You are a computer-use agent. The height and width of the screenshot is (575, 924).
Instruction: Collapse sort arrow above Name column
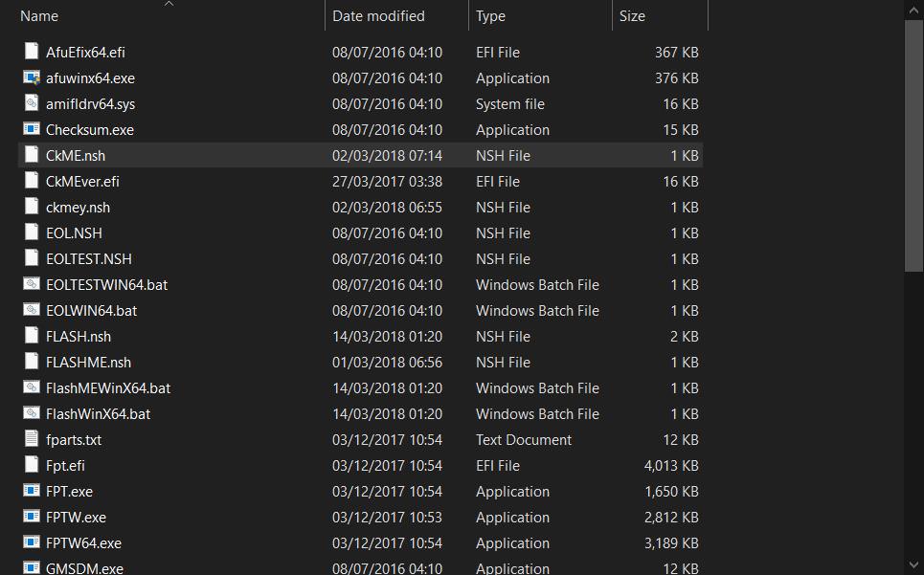coord(169,4)
